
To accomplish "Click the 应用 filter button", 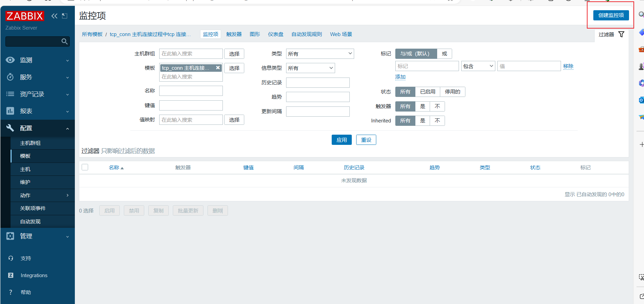I will pyautogui.click(x=342, y=140).
